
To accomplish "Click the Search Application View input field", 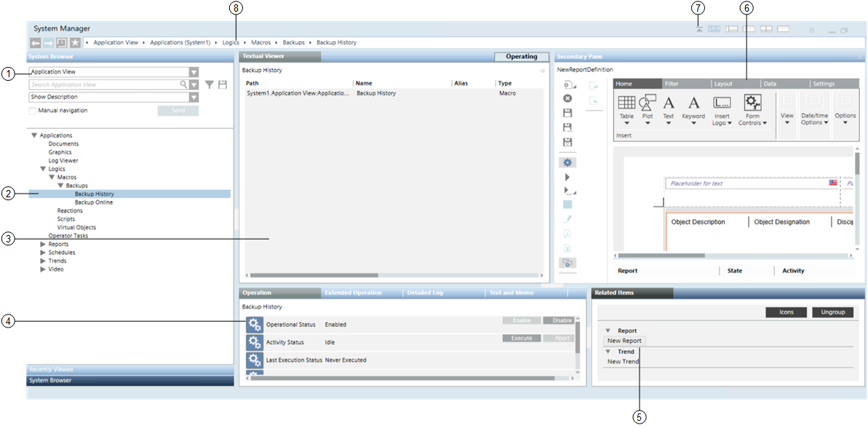I will click(105, 85).
